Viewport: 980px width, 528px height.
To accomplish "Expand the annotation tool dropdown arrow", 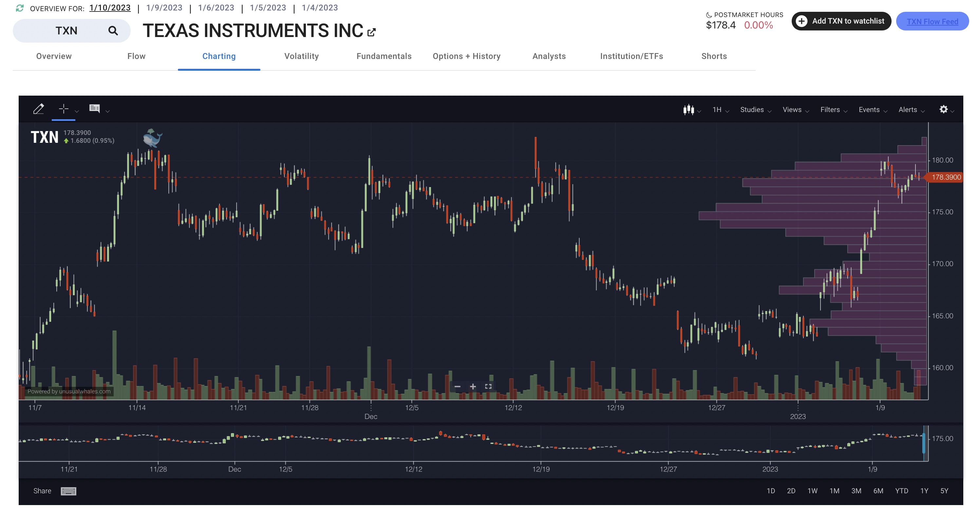I will 108,111.
